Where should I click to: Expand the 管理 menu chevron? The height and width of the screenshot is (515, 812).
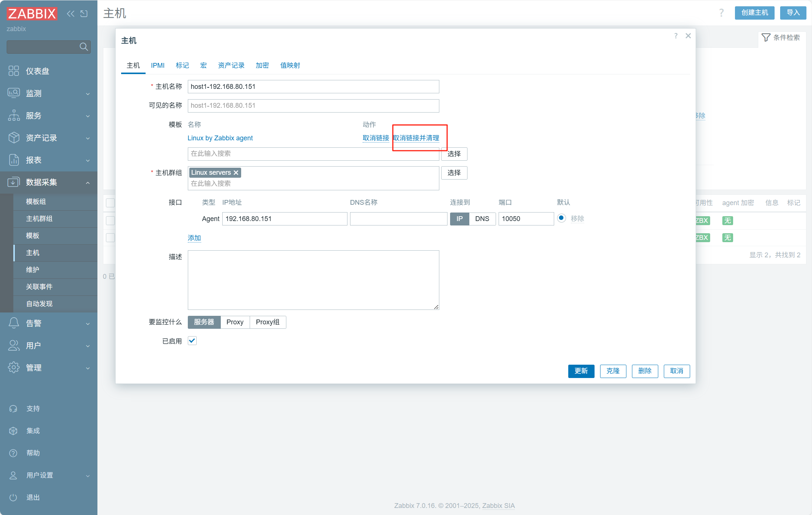pyautogui.click(x=88, y=368)
